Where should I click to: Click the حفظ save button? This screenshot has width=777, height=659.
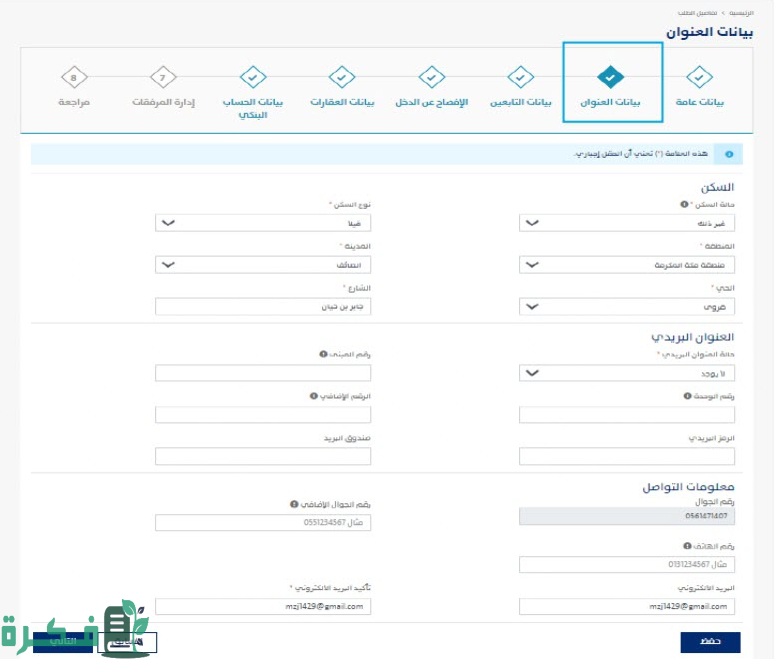pyautogui.click(x=710, y=642)
